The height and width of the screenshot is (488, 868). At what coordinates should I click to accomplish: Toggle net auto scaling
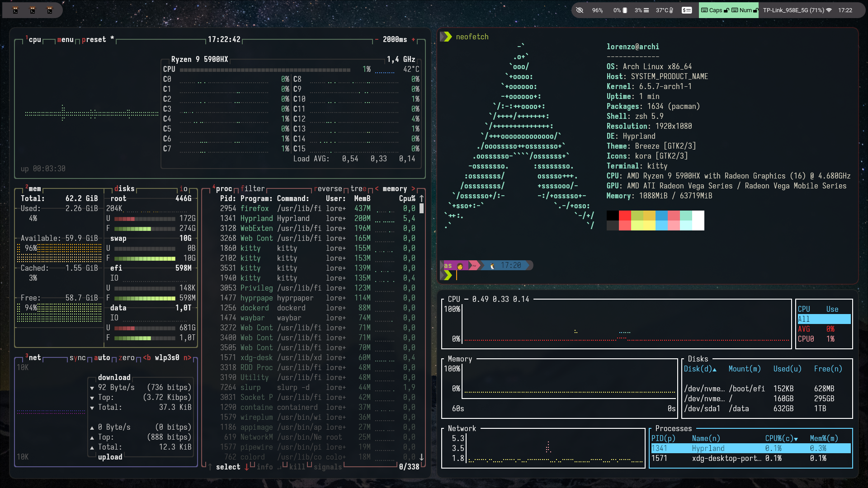click(102, 357)
